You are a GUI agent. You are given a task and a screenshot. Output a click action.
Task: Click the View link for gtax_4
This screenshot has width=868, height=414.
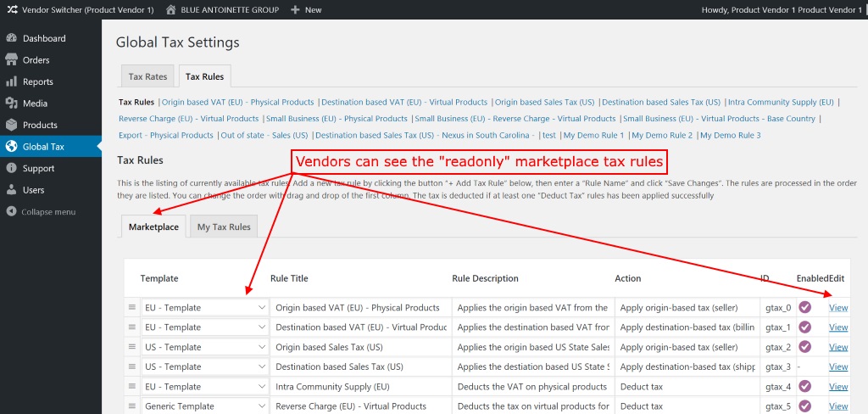pyautogui.click(x=838, y=386)
